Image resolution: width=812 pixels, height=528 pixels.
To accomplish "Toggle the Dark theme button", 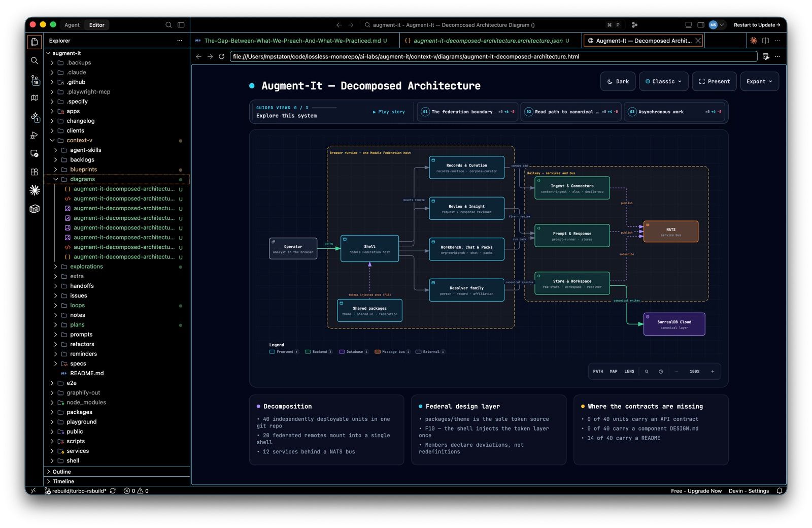I will 618,81.
